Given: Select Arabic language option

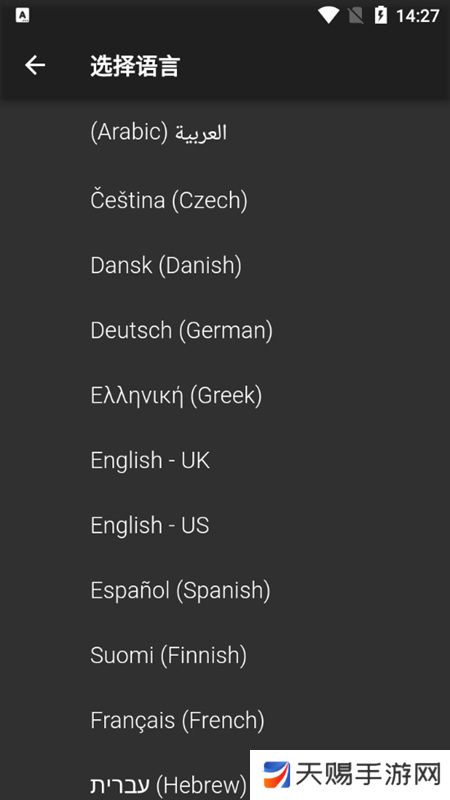Looking at the screenshot, I should 225,133.
